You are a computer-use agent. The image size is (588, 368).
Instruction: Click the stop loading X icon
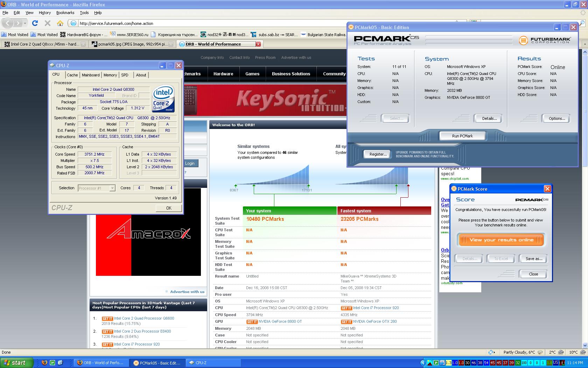[48, 23]
